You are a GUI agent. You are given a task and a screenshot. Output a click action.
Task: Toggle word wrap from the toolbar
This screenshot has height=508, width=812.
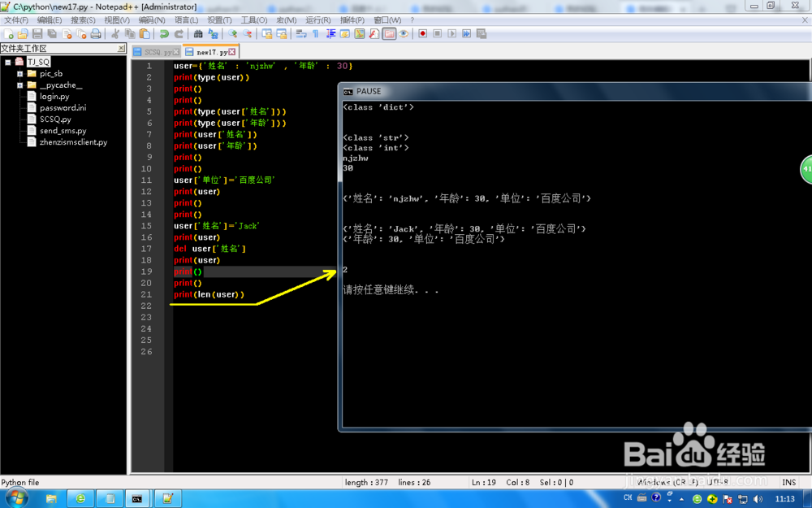[x=300, y=34]
